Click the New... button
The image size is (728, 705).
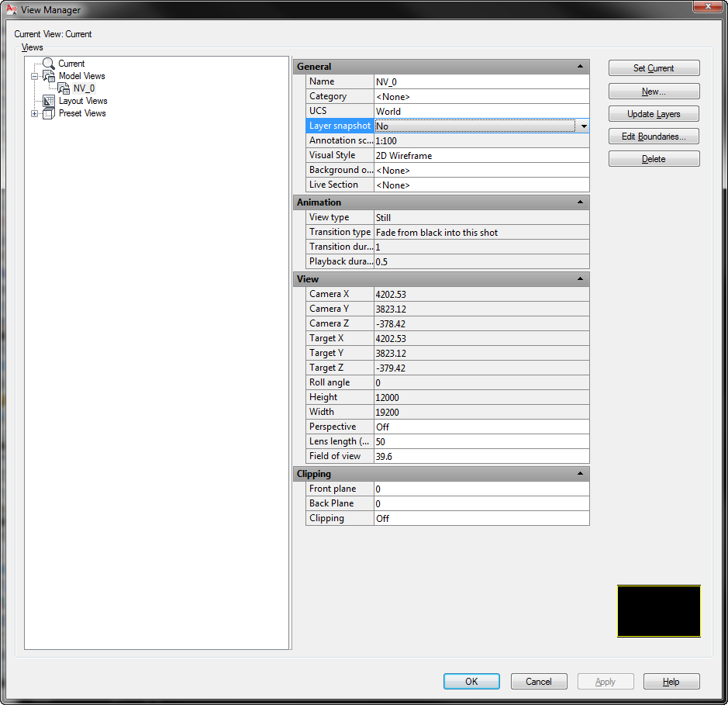654,92
